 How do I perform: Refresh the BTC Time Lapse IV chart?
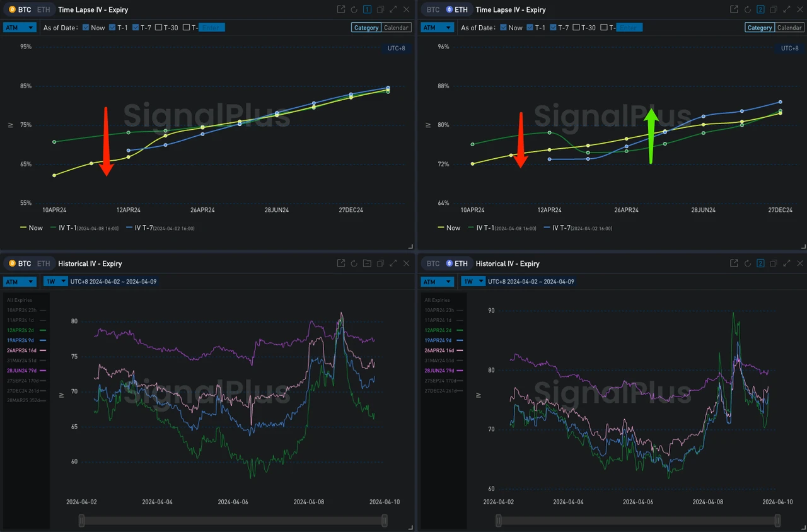pyautogui.click(x=354, y=9)
